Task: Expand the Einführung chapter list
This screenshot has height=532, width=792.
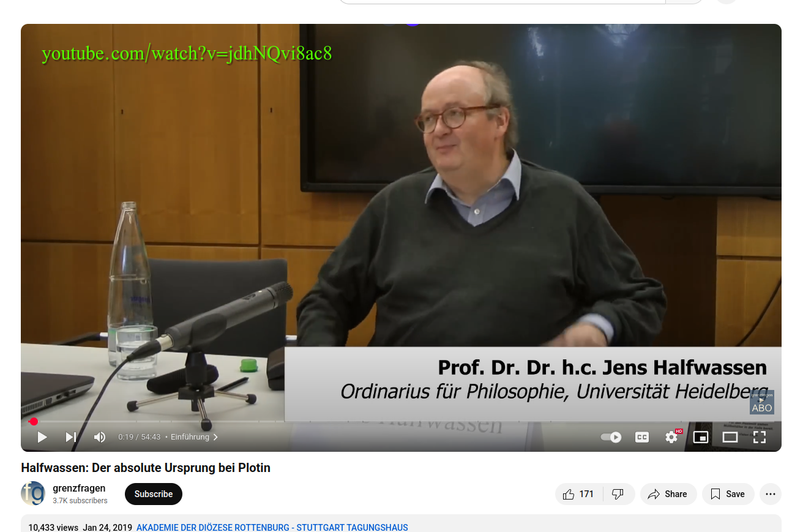Action: pyautogui.click(x=195, y=437)
